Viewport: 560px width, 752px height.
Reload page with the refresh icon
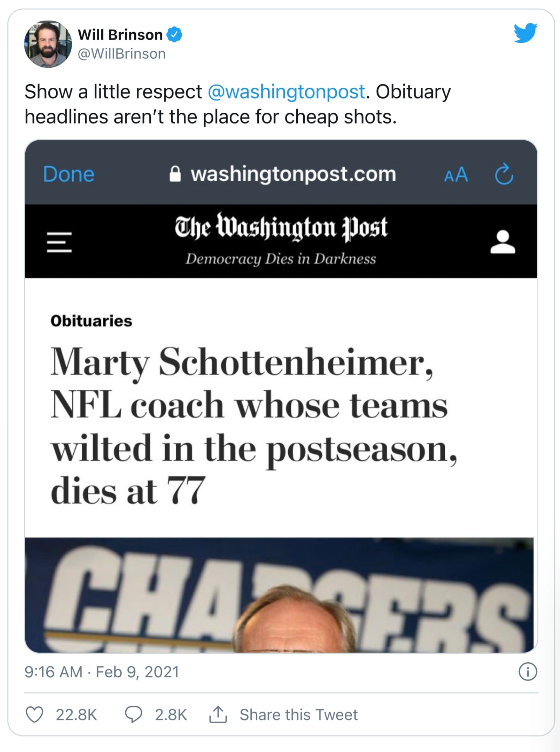click(x=504, y=174)
